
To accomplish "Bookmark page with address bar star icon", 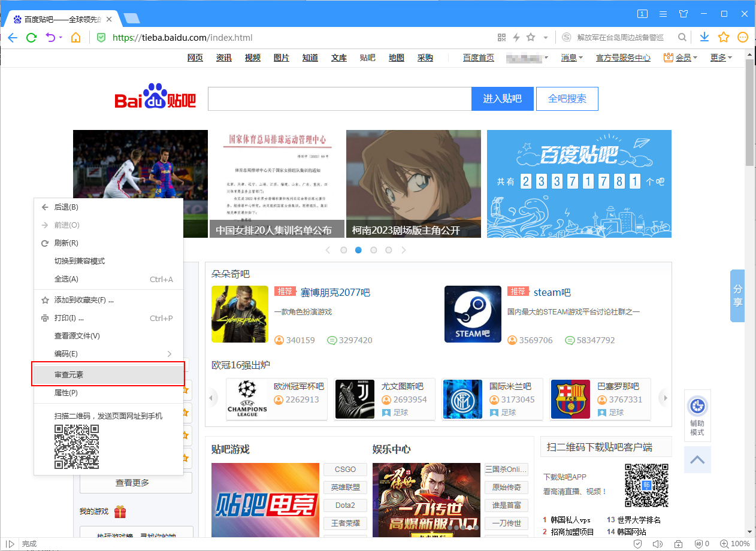I will (531, 38).
